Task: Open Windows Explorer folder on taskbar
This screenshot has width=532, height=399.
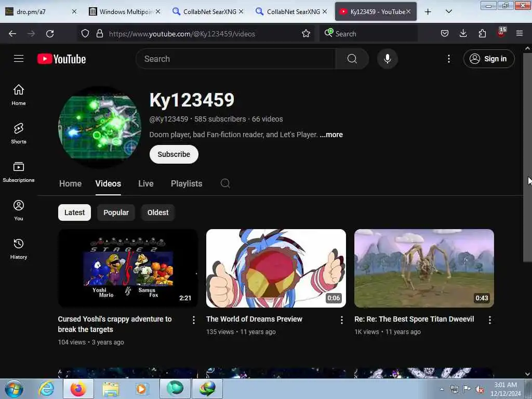Action: 111,389
